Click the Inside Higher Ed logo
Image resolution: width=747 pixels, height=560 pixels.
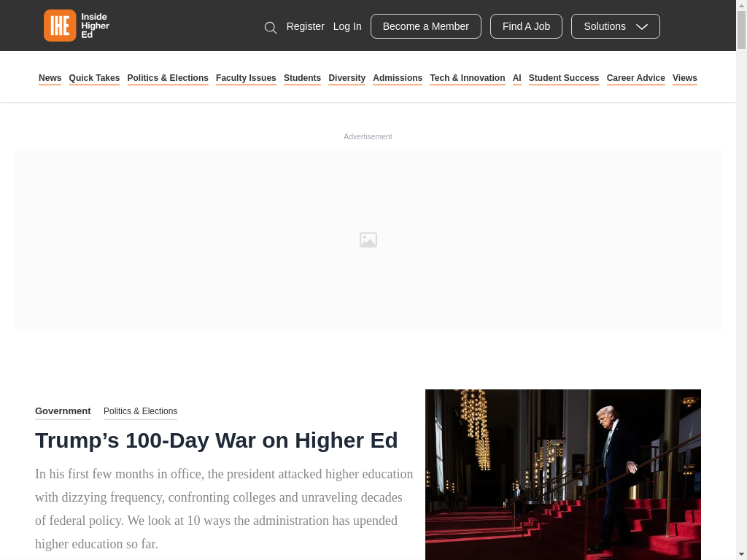pyautogui.click(x=77, y=26)
